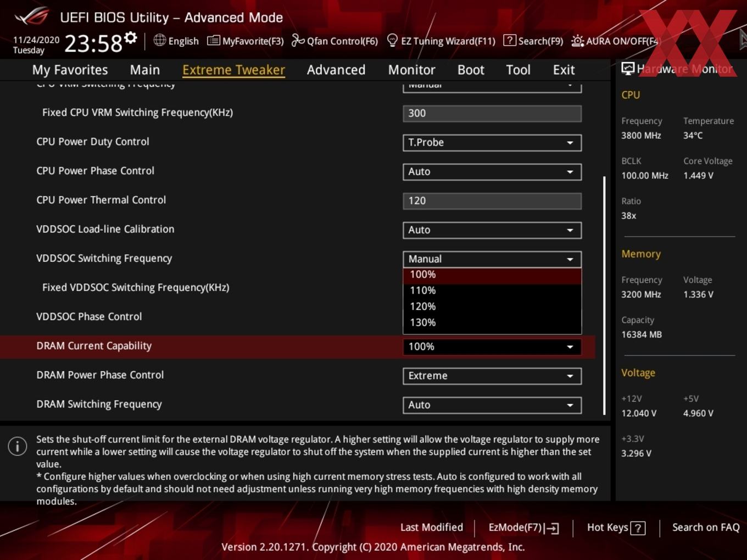Image resolution: width=747 pixels, height=560 pixels.
Task: Click the VDDSOC Phase Control label
Action: [89, 317]
